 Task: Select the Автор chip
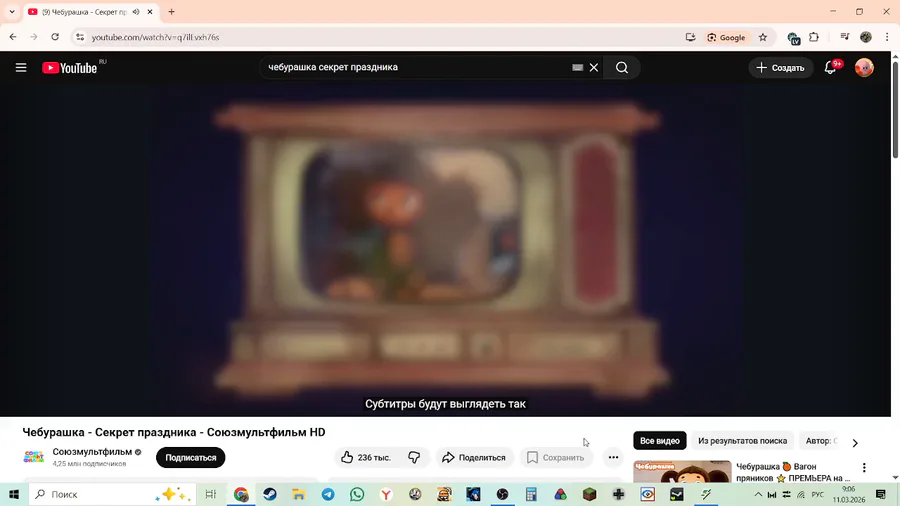(821, 441)
